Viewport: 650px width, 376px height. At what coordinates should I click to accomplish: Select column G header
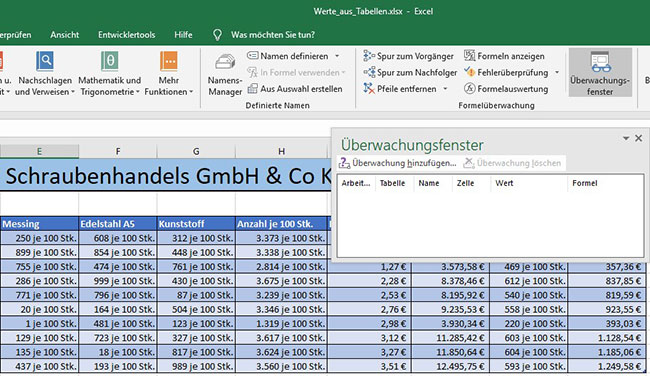coord(196,151)
